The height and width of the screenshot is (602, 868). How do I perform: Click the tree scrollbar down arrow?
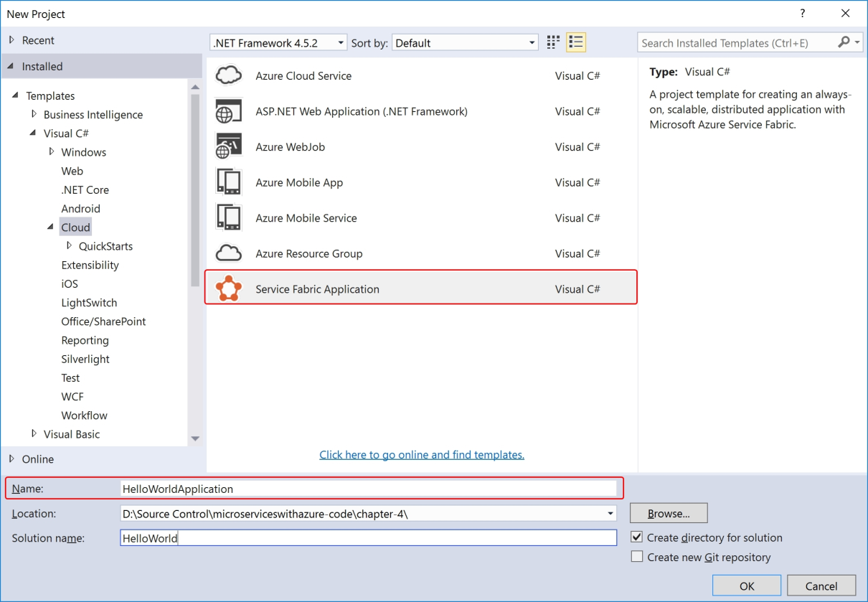195,438
